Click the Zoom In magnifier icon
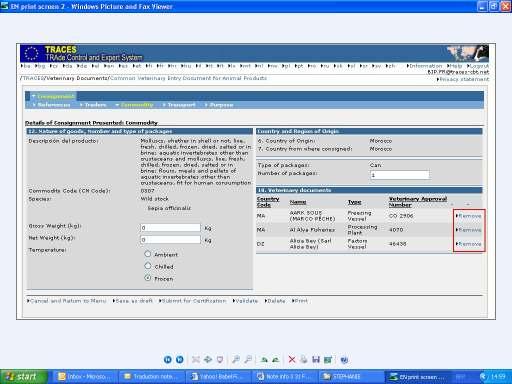 (x=236, y=359)
